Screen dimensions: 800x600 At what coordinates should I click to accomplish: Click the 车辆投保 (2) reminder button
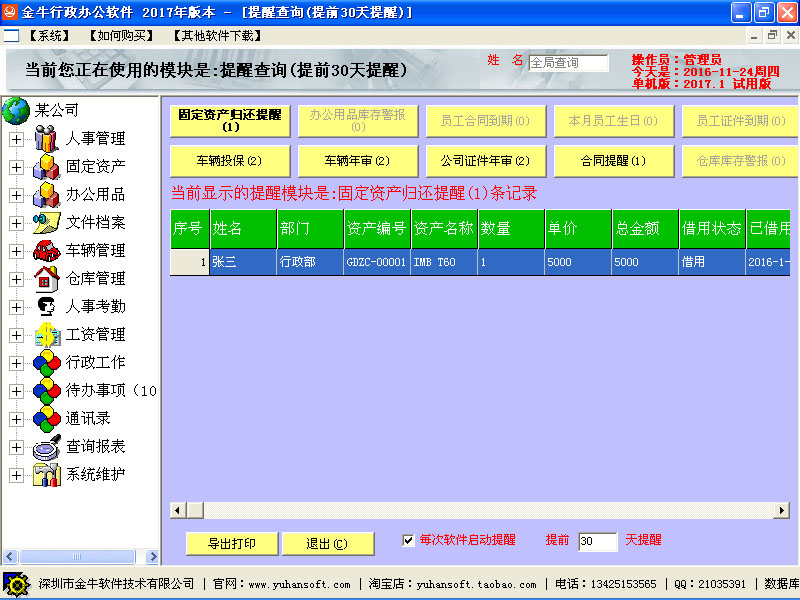tap(229, 160)
